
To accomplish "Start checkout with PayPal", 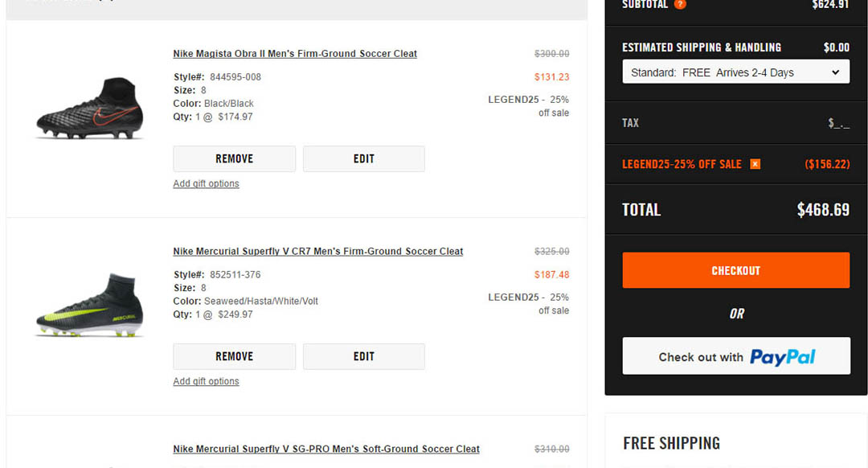I will [735, 356].
